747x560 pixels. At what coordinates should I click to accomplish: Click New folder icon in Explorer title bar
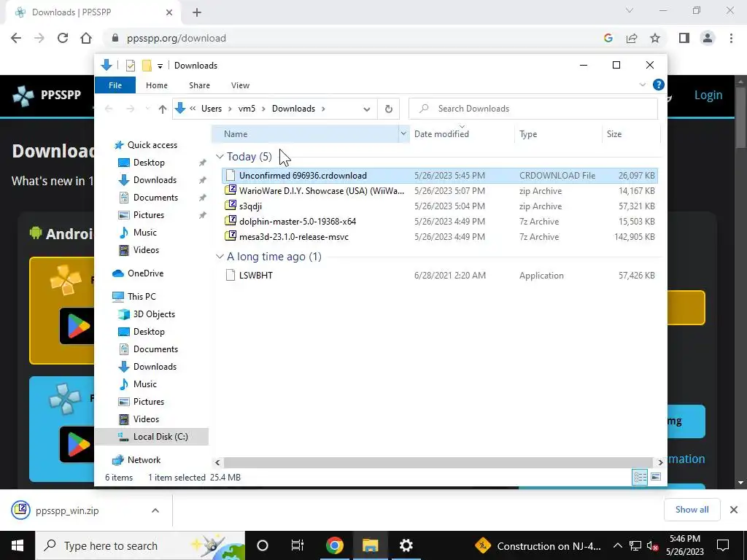tap(147, 65)
